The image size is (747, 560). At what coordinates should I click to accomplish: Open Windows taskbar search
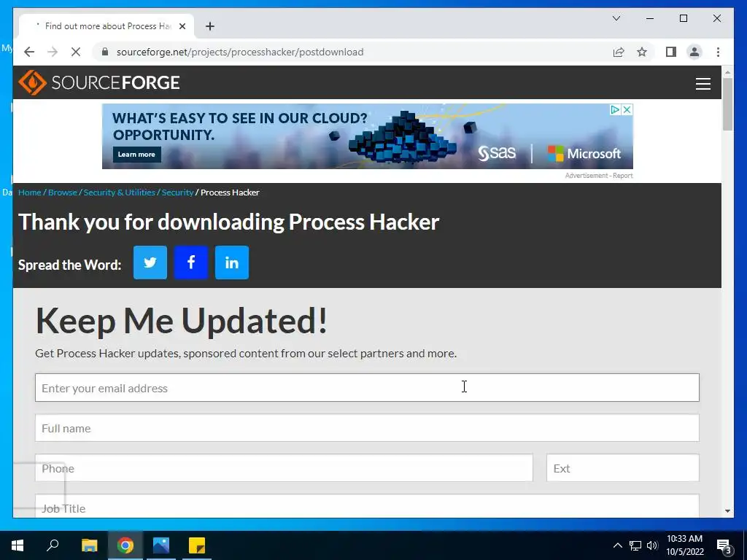[53, 545]
